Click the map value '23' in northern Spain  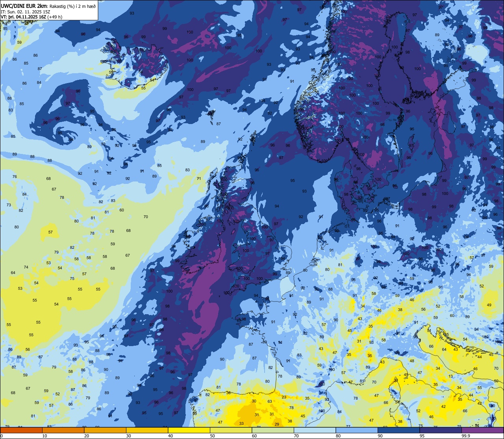(284, 397)
